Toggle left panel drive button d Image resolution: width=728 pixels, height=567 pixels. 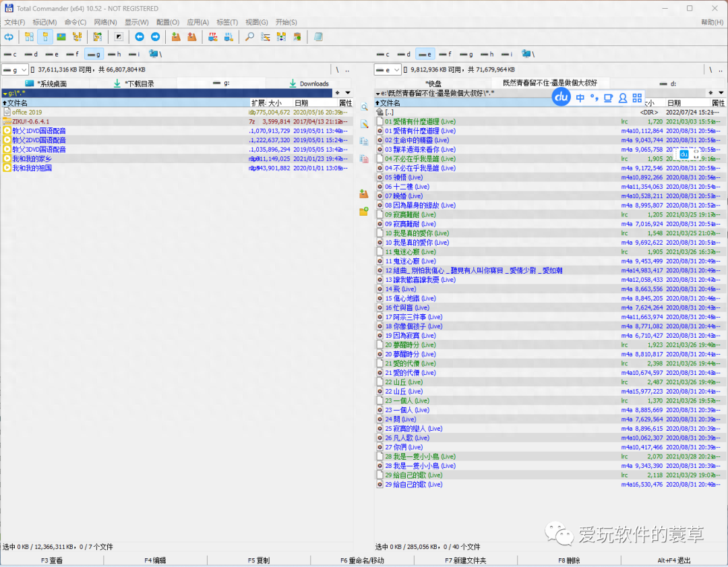[x=31, y=54]
